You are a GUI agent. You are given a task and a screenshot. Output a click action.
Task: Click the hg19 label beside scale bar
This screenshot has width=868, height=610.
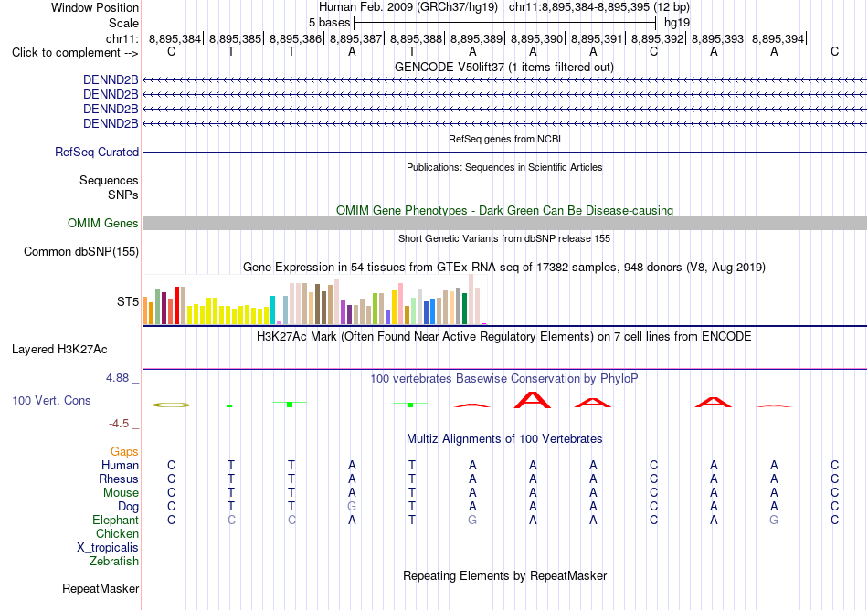(x=676, y=23)
